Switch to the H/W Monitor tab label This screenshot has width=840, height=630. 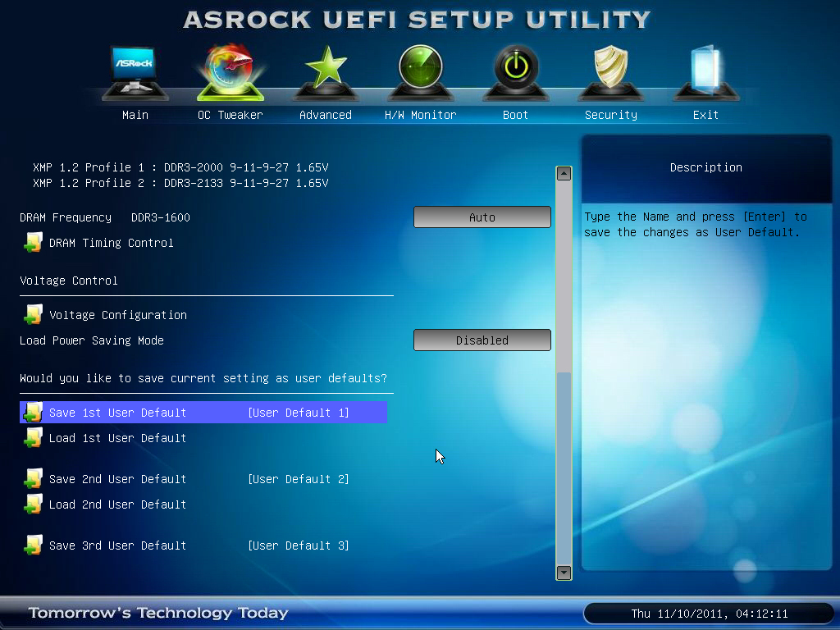pyautogui.click(x=421, y=115)
